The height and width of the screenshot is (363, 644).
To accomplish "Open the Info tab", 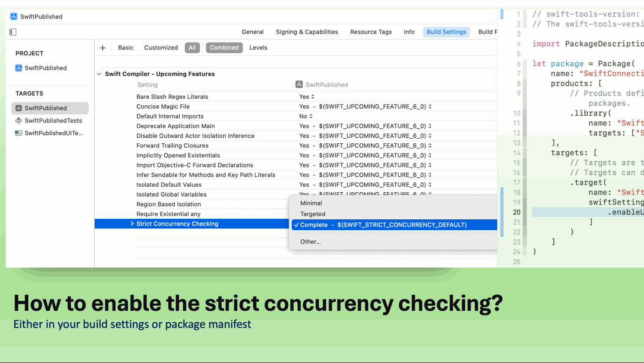I will click(x=409, y=32).
